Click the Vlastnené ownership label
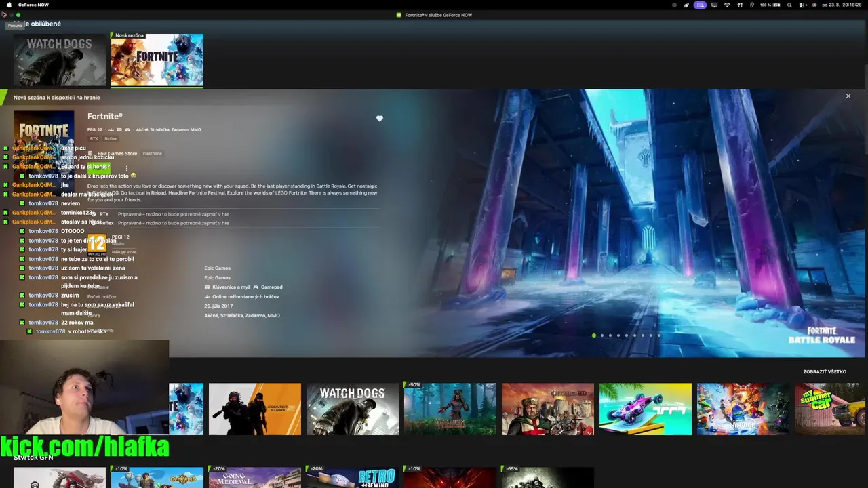The height and width of the screenshot is (488, 868). pos(152,154)
